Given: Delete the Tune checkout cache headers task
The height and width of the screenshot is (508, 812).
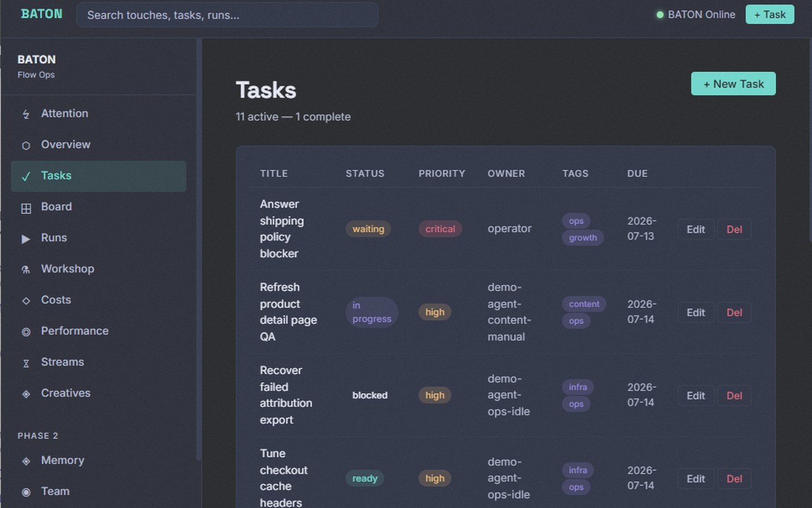Looking at the screenshot, I should [x=734, y=479].
